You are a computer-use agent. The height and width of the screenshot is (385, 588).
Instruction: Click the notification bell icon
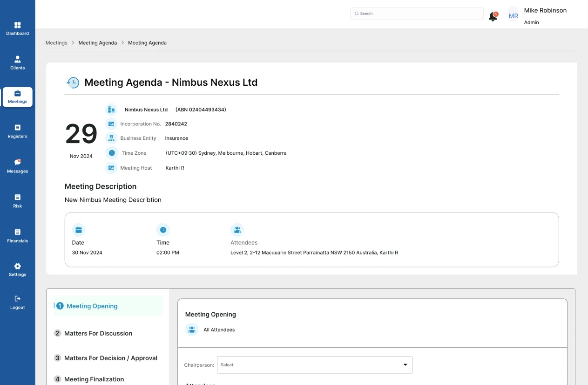pos(493,17)
